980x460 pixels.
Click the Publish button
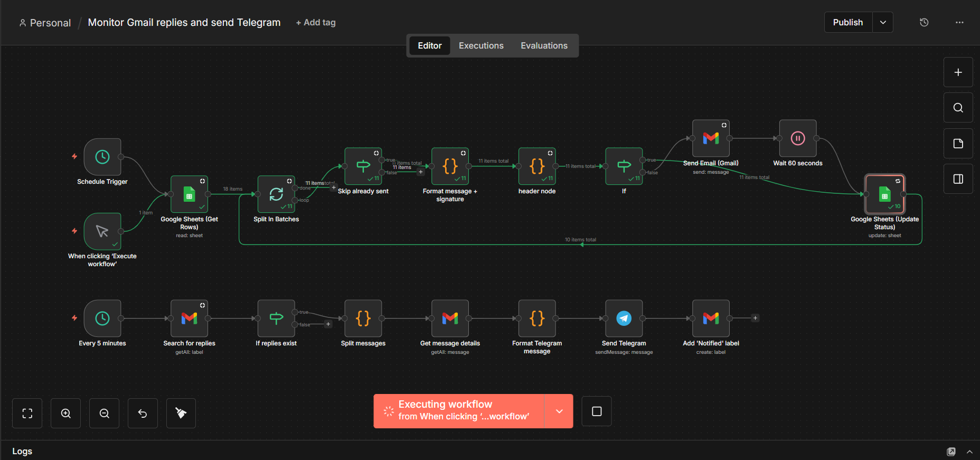pos(848,22)
